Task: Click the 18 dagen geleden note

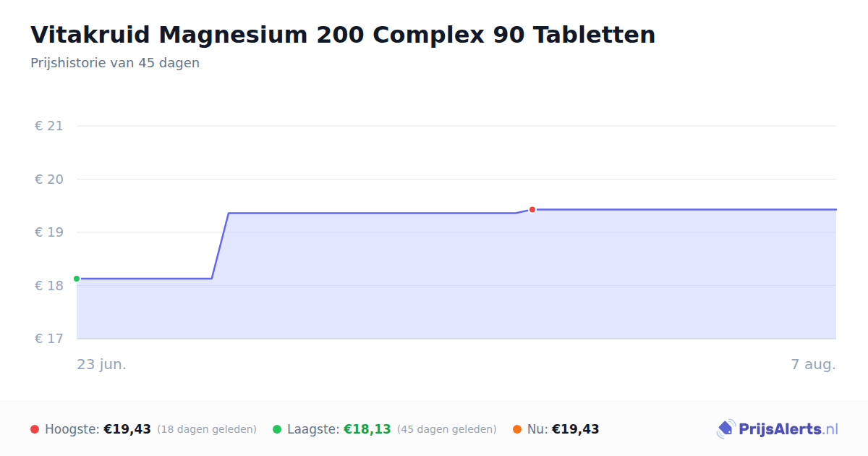Action: pyautogui.click(x=207, y=429)
